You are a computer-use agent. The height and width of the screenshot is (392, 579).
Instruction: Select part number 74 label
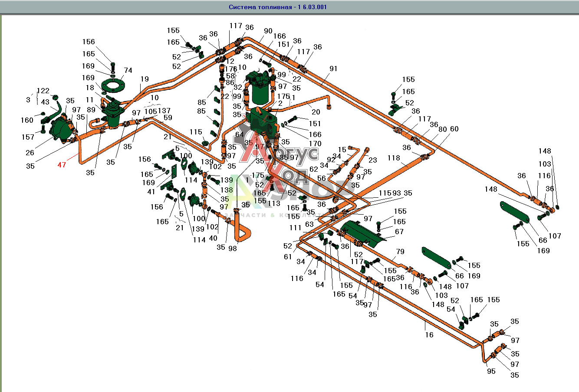(x=128, y=70)
